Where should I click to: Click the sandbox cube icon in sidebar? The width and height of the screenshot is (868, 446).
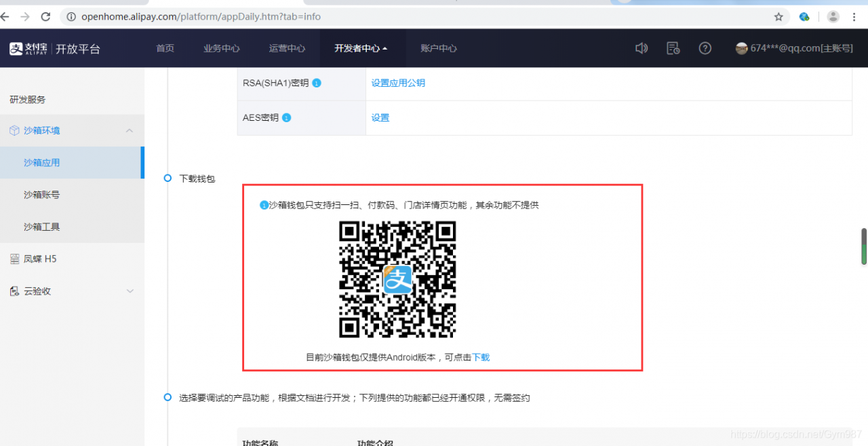pos(14,130)
